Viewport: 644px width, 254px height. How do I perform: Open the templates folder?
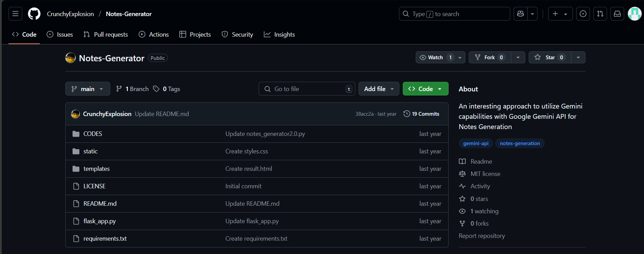coord(96,169)
